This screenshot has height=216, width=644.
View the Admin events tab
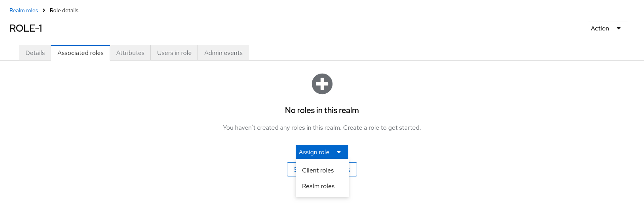(223, 53)
